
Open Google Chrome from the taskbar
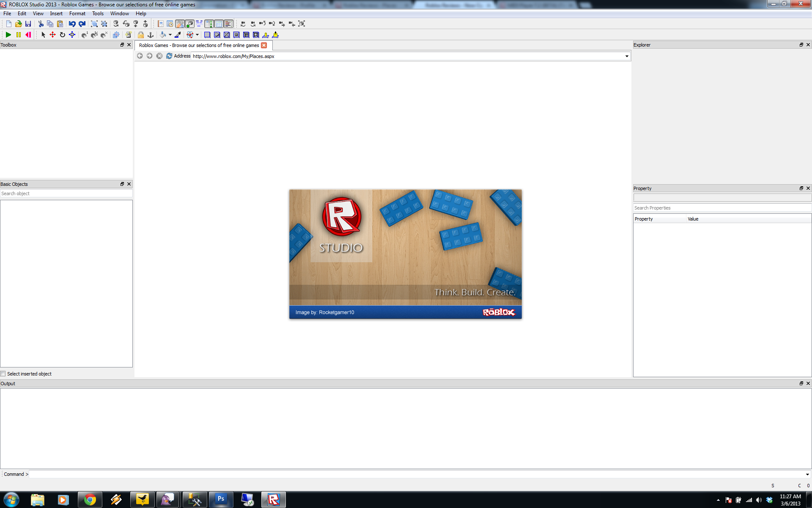pos(90,500)
